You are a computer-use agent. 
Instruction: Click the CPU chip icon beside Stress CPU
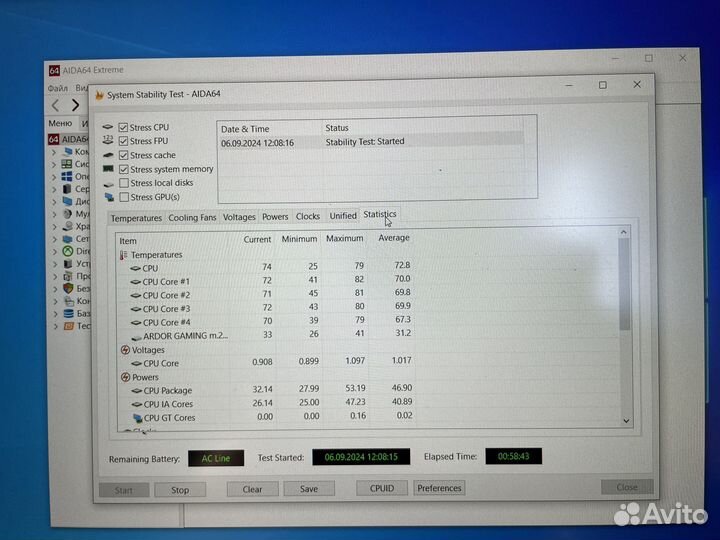[x=108, y=127]
